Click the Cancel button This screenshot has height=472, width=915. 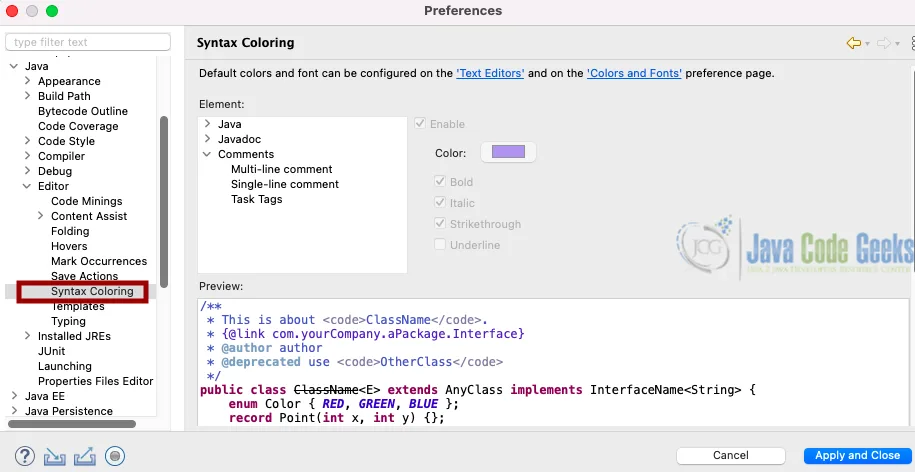coord(731,456)
